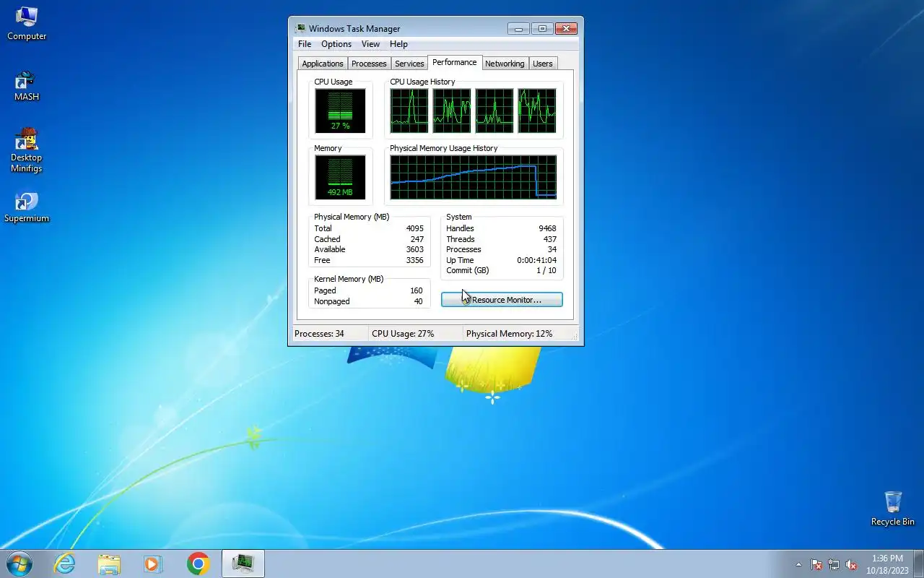Open Windows Explorer folder on taskbar
This screenshot has width=924, height=578.
109,564
